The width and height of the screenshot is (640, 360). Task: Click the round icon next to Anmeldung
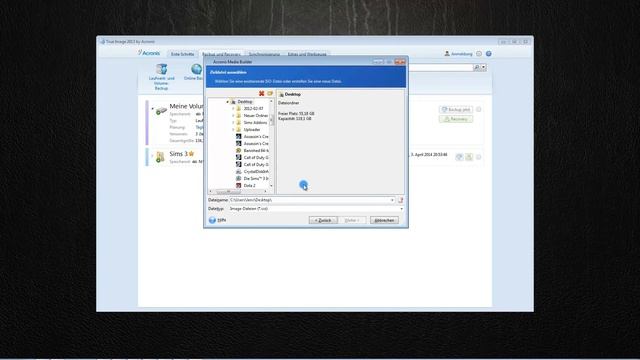479,53
